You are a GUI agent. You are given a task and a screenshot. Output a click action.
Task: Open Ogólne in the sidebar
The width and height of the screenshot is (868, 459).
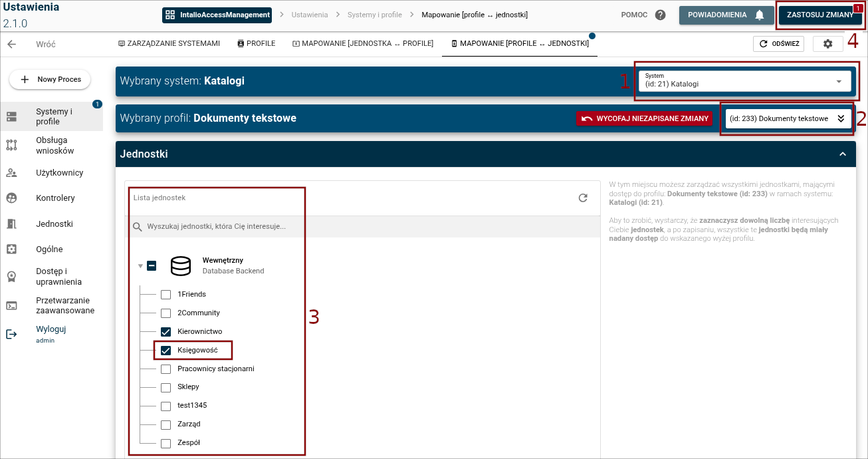pos(52,249)
